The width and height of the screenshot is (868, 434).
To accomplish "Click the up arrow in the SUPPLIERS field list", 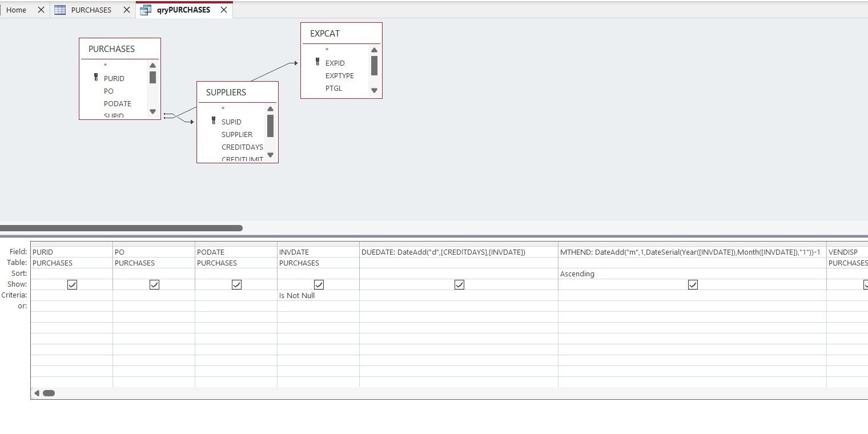I will click(270, 109).
